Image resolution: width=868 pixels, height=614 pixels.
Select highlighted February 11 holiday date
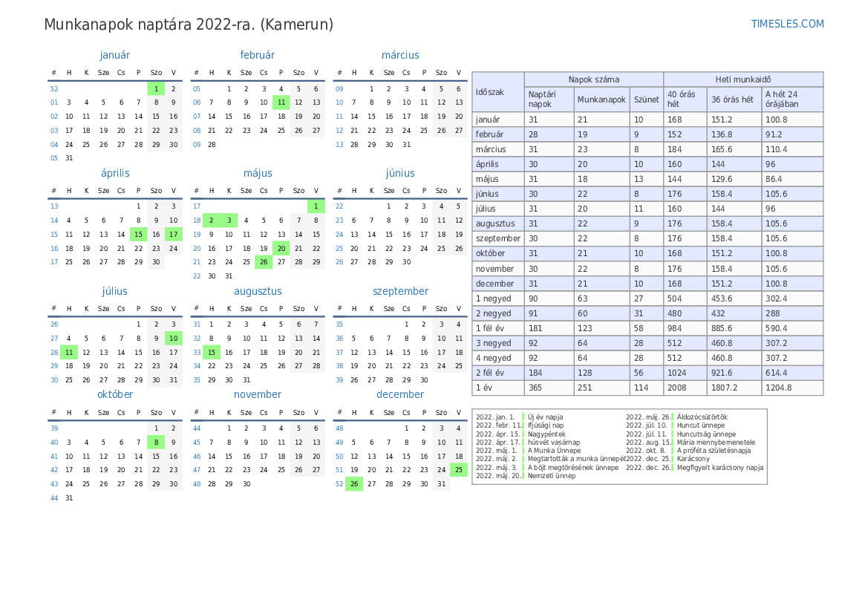coord(281,102)
